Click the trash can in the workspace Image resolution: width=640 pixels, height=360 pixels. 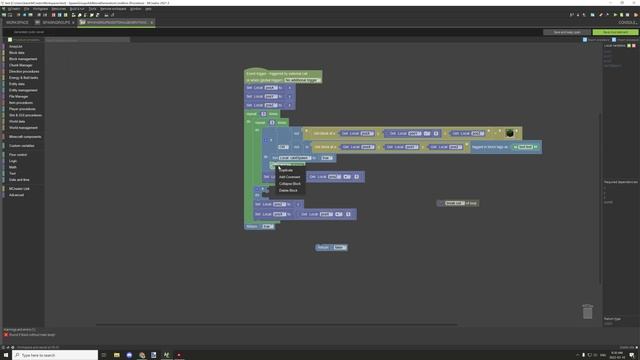(587, 312)
